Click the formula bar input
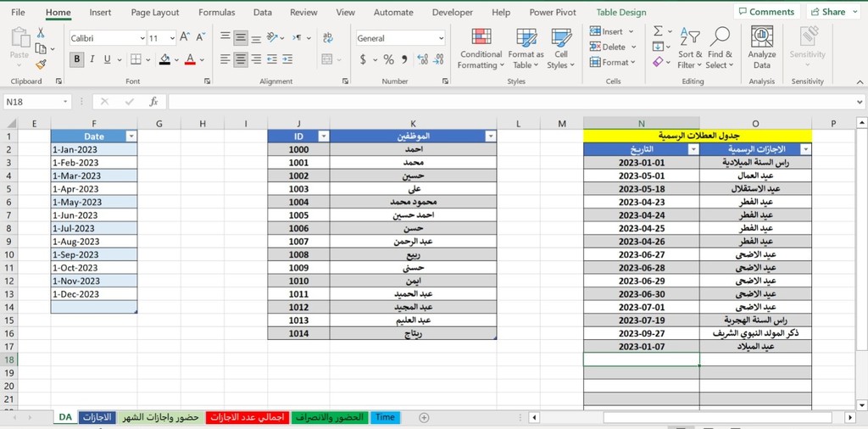This screenshot has height=429, width=868. 512,102
